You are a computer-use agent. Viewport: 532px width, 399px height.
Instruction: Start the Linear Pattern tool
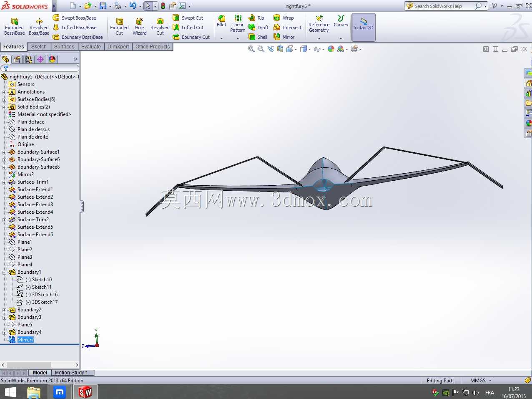[238, 24]
